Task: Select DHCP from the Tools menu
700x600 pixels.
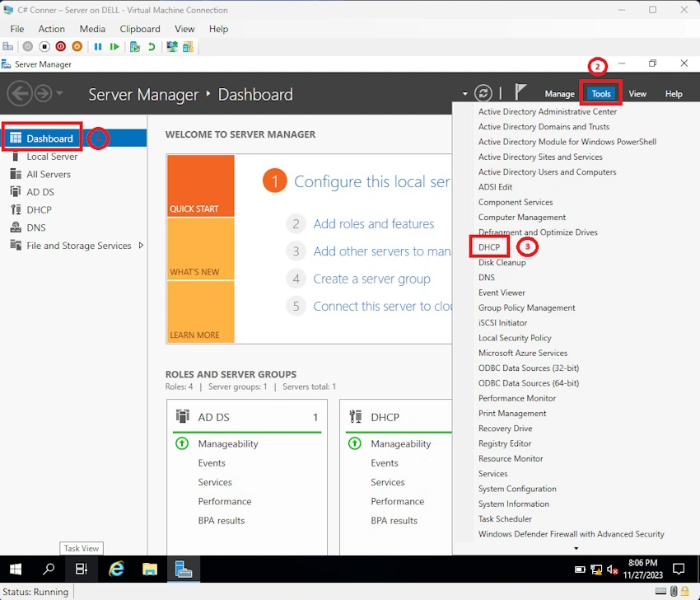Action: coord(489,247)
